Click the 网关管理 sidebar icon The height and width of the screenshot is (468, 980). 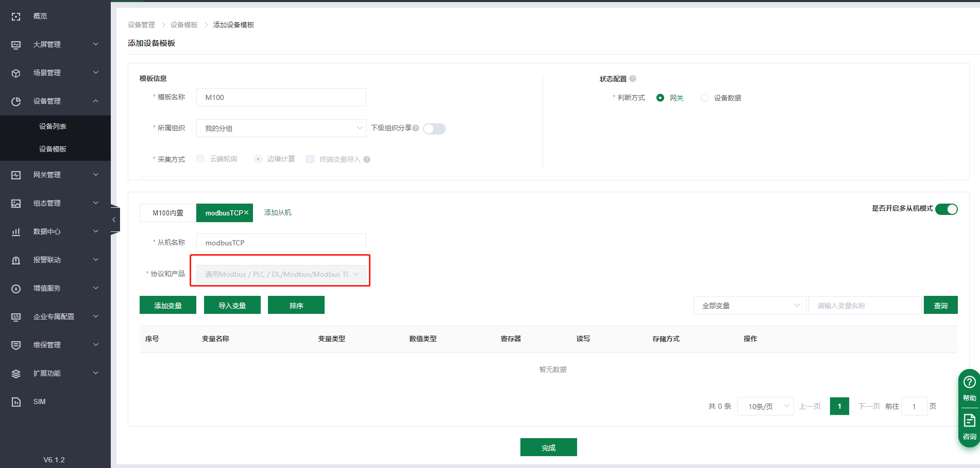point(16,175)
